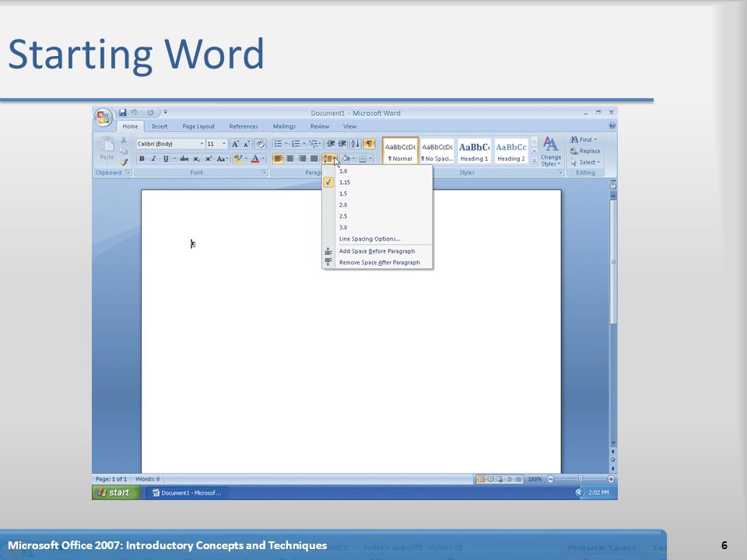Open the References tab
This screenshot has width=747, height=560.
point(244,126)
